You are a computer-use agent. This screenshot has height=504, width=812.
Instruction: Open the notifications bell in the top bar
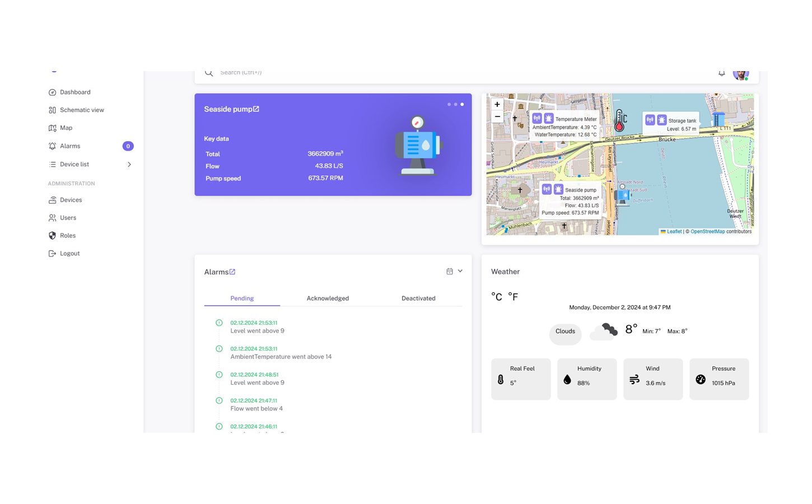tap(721, 73)
